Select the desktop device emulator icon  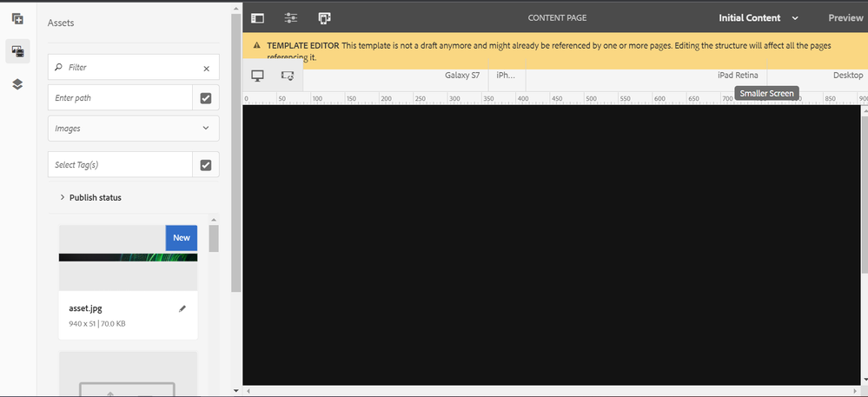click(x=257, y=76)
